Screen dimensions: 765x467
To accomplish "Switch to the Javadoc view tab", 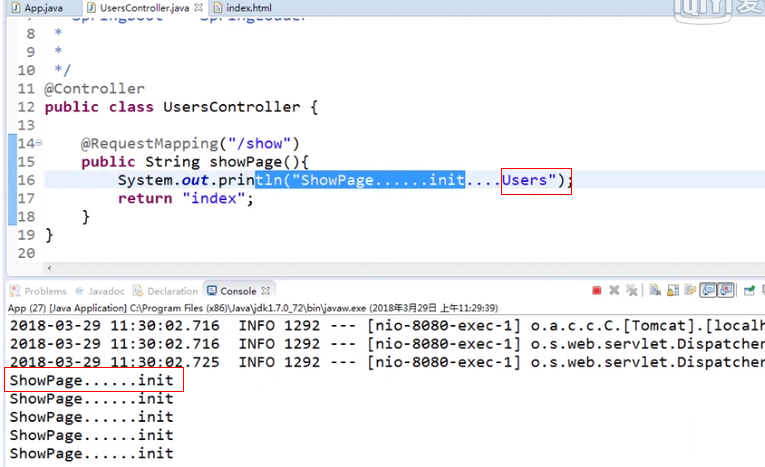I will (x=100, y=291).
